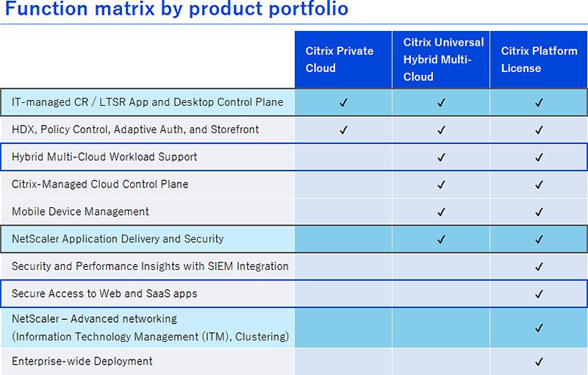Click Private Cloud checkmark in HDX row
The width and height of the screenshot is (588, 375).
click(x=343, y=129)
